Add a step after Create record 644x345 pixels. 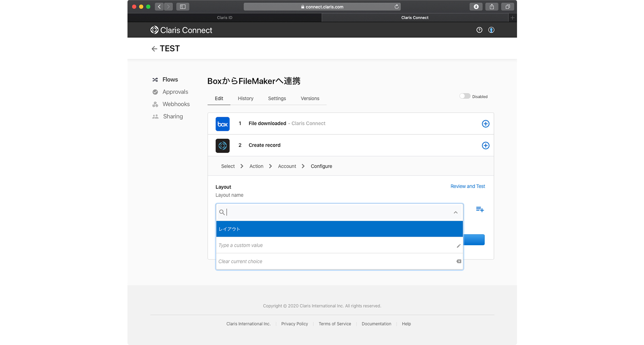coord(486,146)
